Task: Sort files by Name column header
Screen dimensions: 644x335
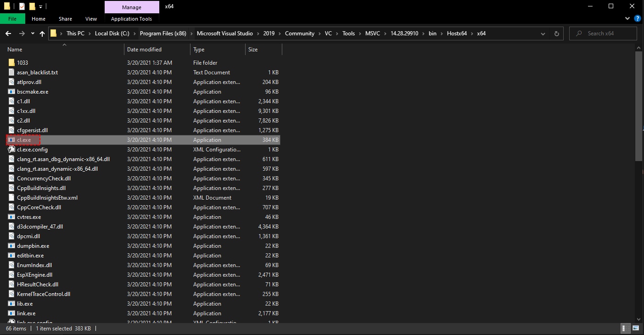Action: tap(64, 50)
